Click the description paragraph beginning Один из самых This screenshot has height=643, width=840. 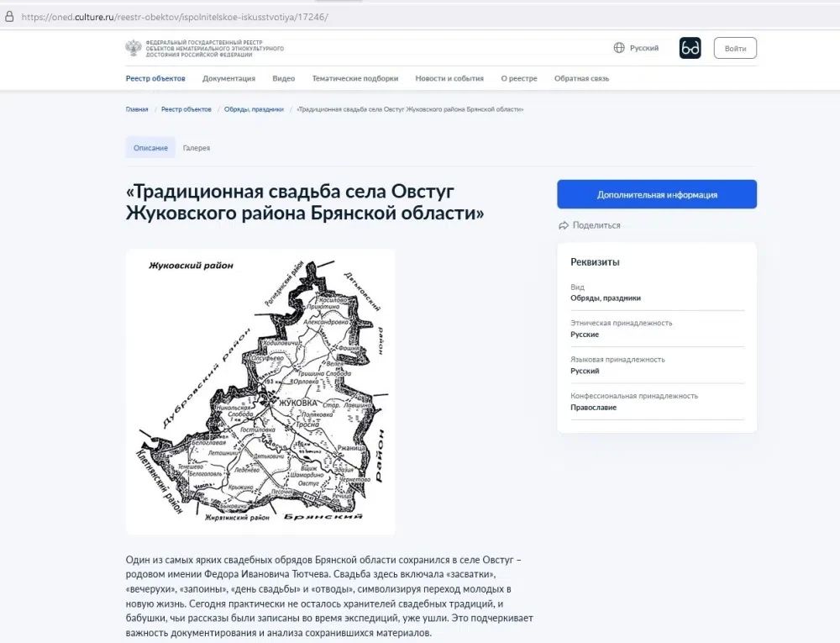click(x=329, y=597)
